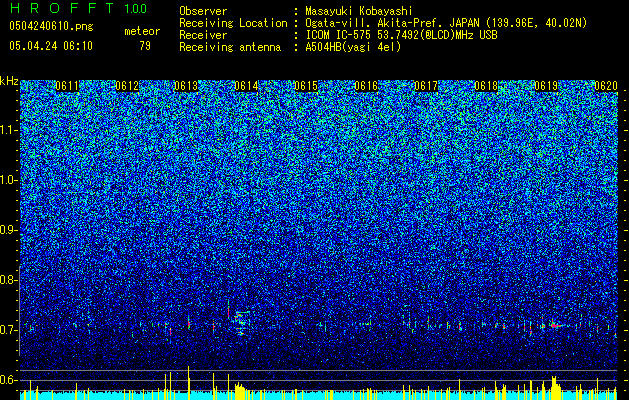Click the tallest yellow power spike near 0613
Viewport: 629px width, 400px height.
point(188,383)
